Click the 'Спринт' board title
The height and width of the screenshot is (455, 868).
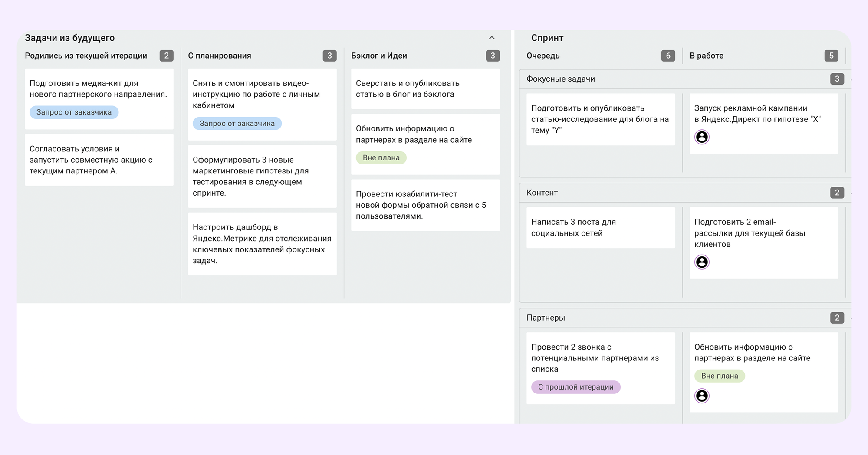[x=547, y=38]
